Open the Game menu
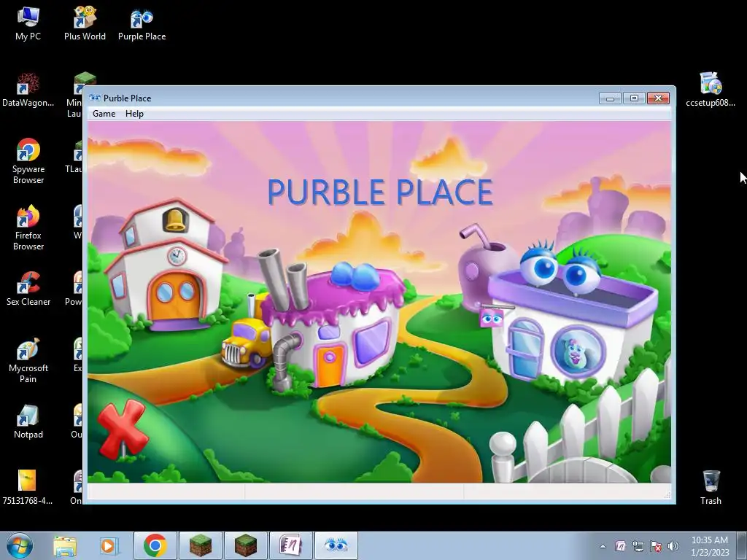This screenshot has height=560, width=747. (104, 113)
